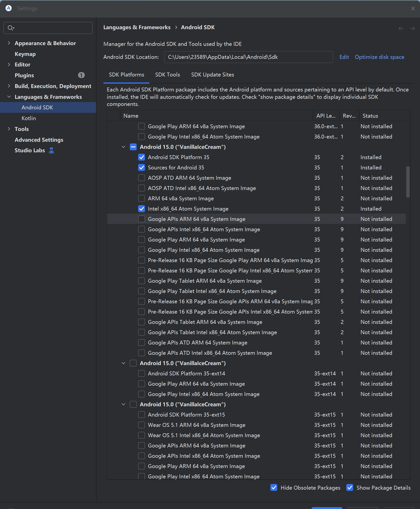Collapse the Android 15.0 group containing 35-ext15

point(123,405)
